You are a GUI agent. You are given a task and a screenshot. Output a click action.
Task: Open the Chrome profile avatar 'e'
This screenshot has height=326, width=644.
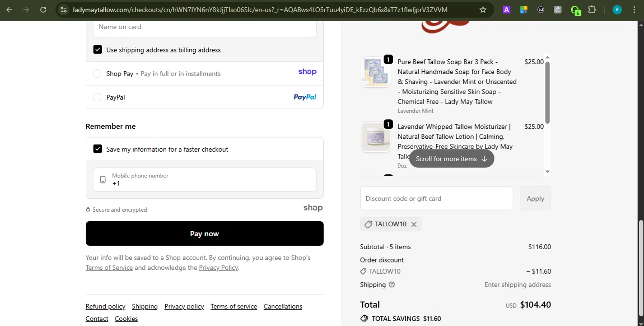pyautogui.click(x=617, y=9)
